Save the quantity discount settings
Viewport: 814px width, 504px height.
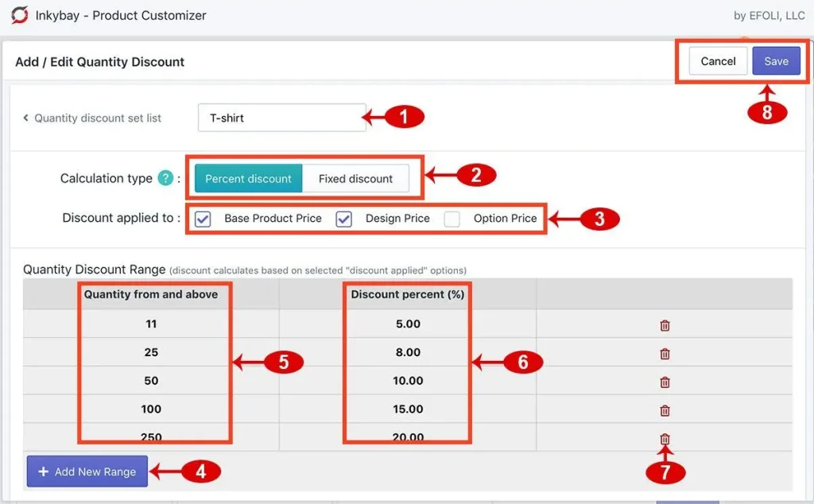(x=776, y=60)
